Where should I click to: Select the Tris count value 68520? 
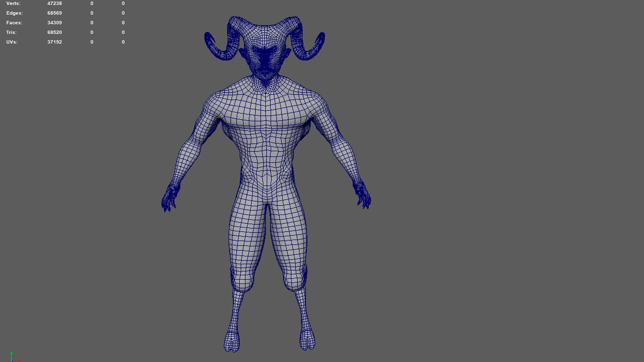[x=54, y=33]
